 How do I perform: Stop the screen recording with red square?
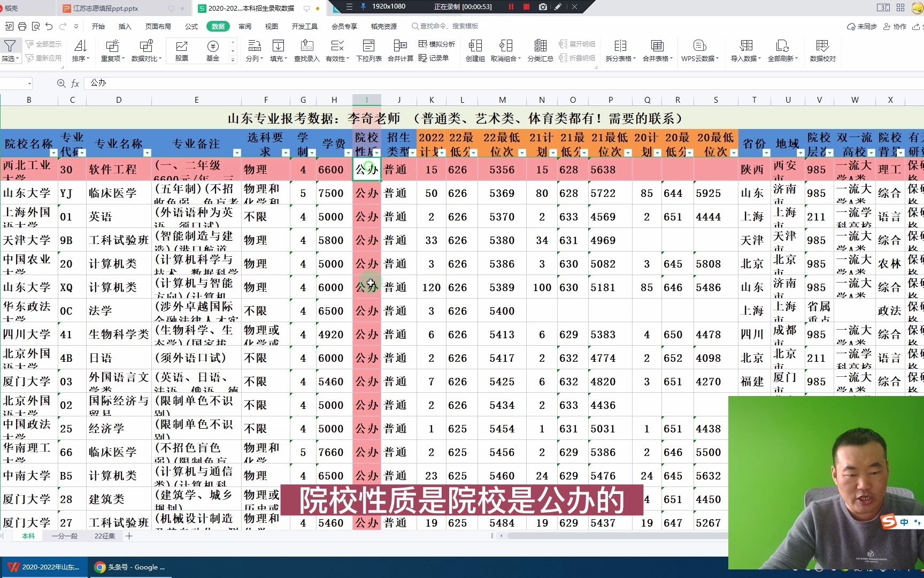(526, 7)
